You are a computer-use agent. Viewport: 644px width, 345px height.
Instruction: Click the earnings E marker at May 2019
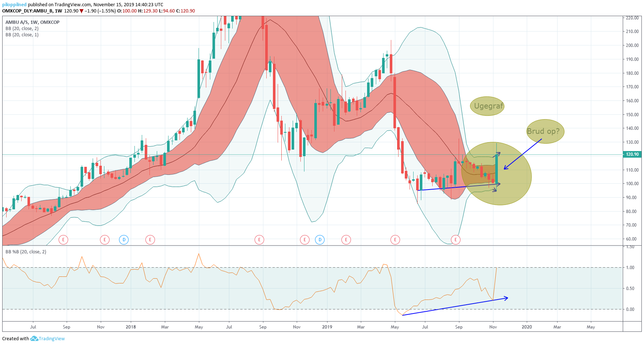coord(395,240)
